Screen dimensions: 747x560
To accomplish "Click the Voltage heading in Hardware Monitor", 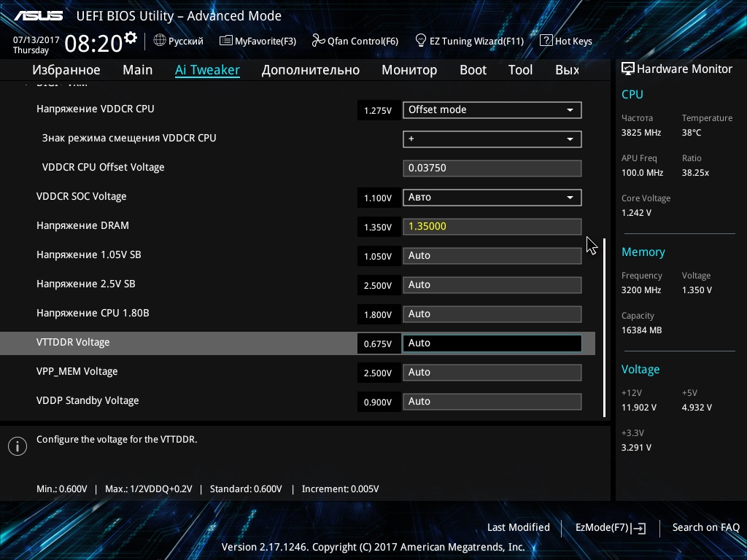I will coord(640,370).
